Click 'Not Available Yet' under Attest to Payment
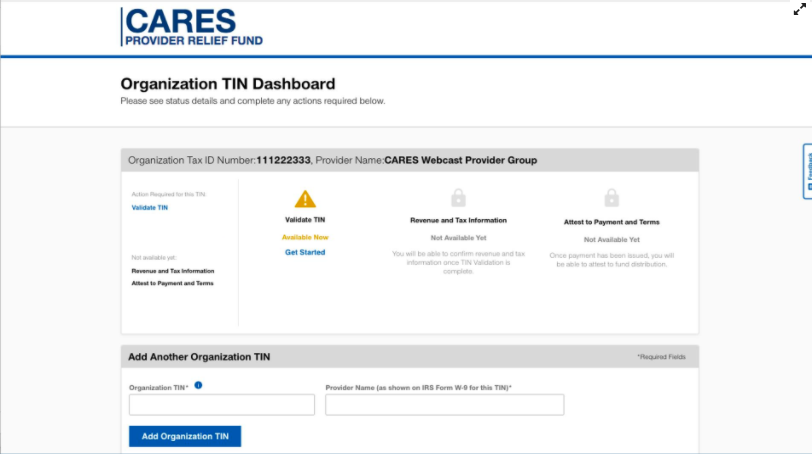Image resolution: width=812 pixels, height=454 pixels. pyautogui.click(x=612, y=240)
